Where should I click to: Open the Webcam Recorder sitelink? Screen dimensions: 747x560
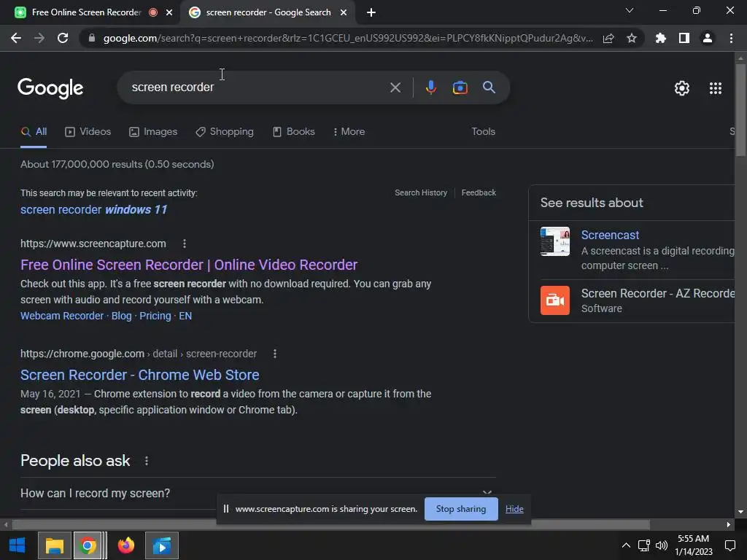[62, 316]
